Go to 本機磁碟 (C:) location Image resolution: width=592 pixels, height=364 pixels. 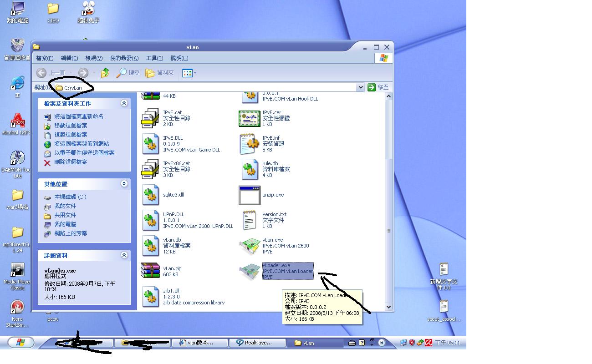(70, 197)
